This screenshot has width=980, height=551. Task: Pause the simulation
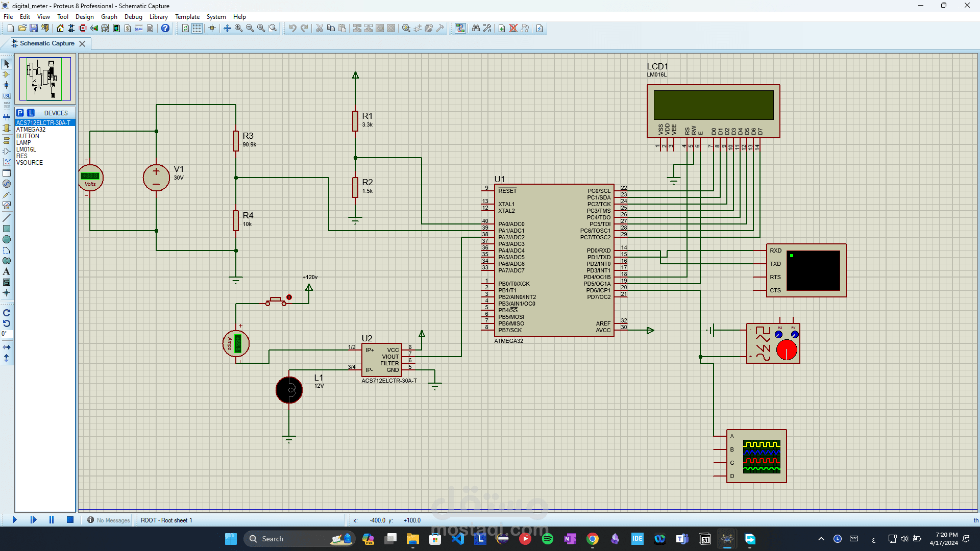point(52,520)
